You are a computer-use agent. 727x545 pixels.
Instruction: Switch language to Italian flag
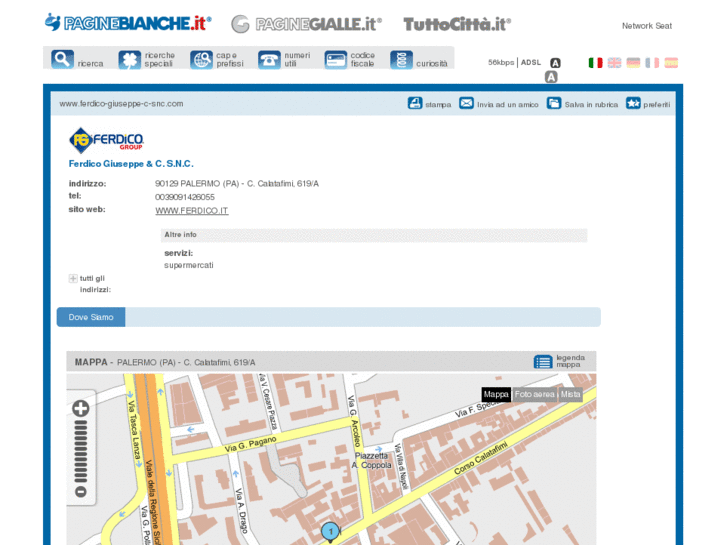tap(595, 63)
